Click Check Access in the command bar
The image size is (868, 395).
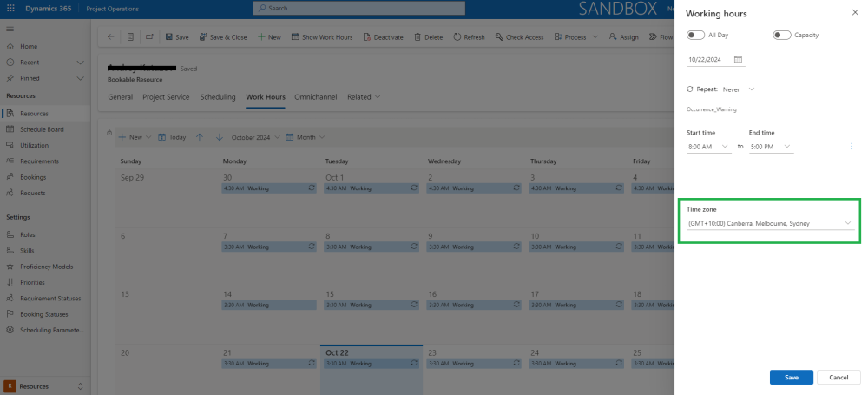point(519,37)
